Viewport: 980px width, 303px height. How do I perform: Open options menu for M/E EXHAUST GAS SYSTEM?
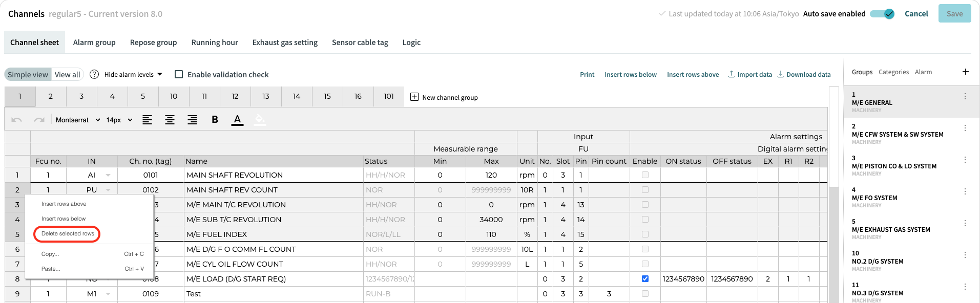(x=965, y=223)
